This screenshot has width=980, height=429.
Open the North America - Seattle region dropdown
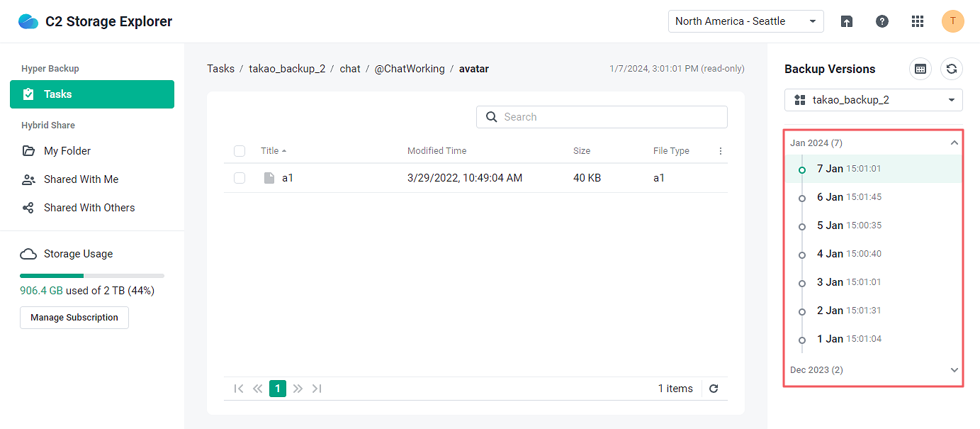pyautogui.click(x=745, y=21)
